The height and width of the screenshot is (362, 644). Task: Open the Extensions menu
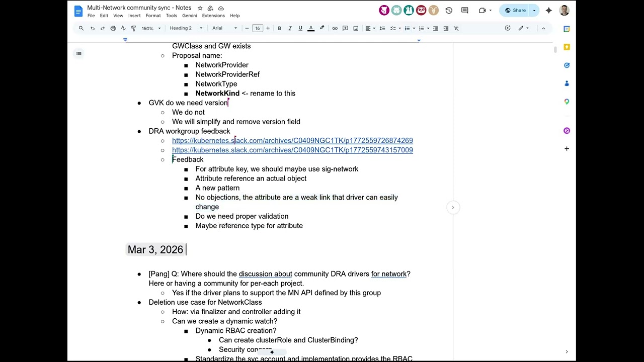pos(213,16)
